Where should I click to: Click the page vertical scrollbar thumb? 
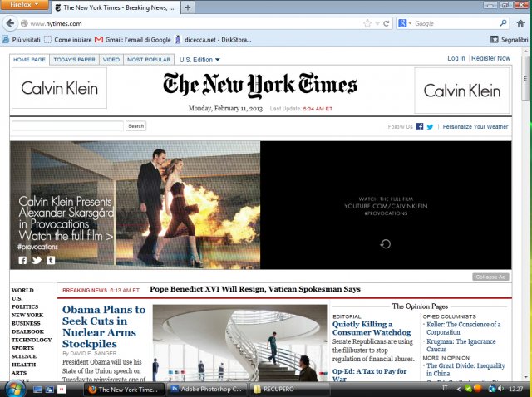(x=525, y=79)
